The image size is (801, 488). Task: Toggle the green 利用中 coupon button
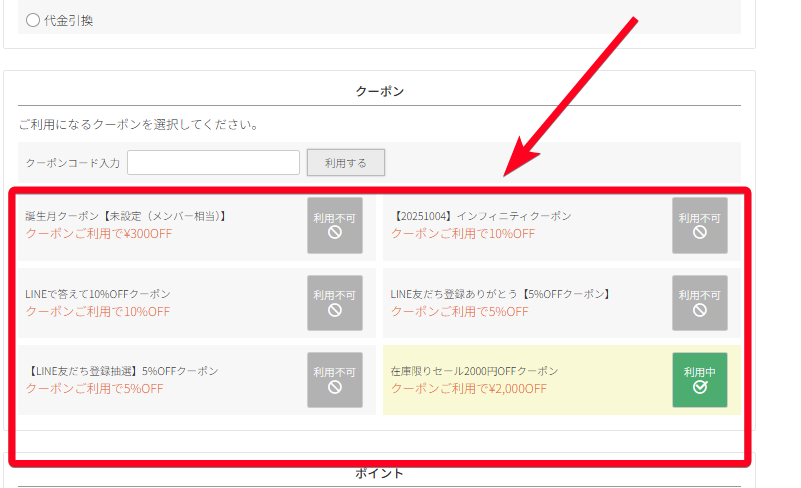coord(699,380)
